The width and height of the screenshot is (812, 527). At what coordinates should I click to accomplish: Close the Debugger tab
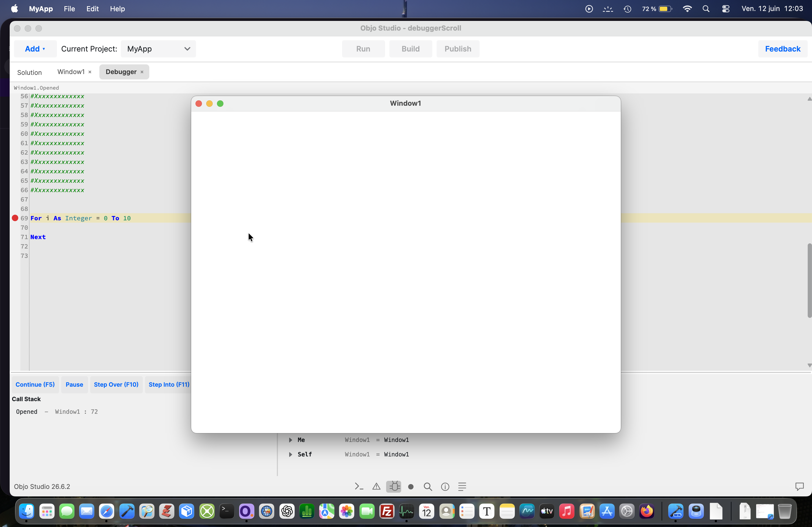coord(142,72)
